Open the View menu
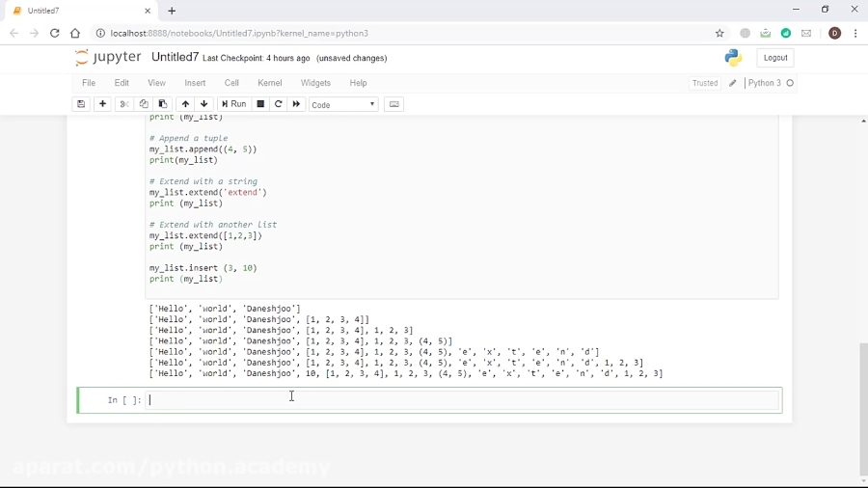The image size is (868, 488). tap(156, 83)
